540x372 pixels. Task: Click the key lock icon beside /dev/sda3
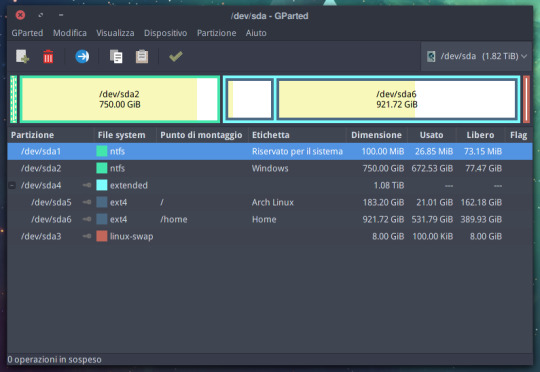coord(87,236)
